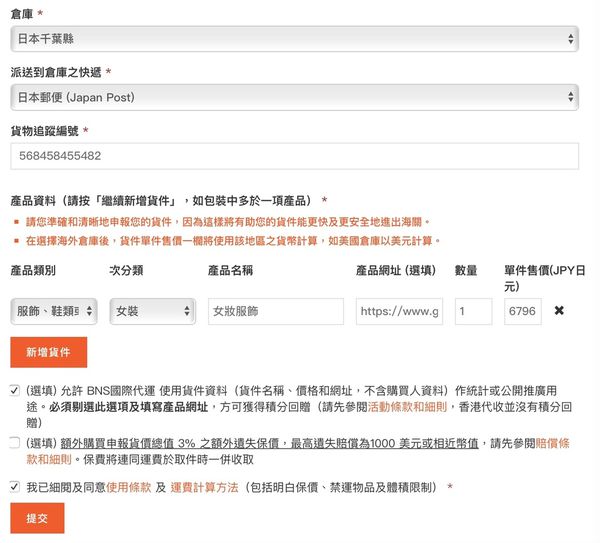The image size is (600, 543).
Task: Open the 運費計算方法 shipping calculation link
Action: [x=205, y=487]
